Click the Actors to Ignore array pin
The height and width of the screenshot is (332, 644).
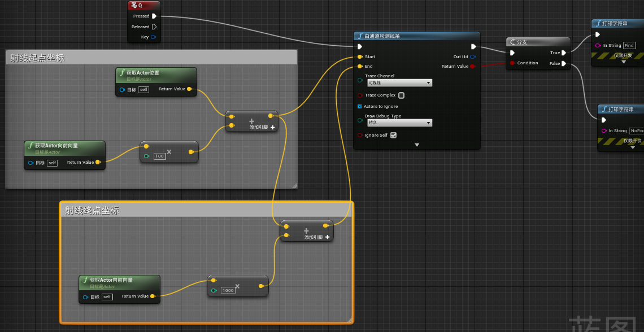pos(359,106)
